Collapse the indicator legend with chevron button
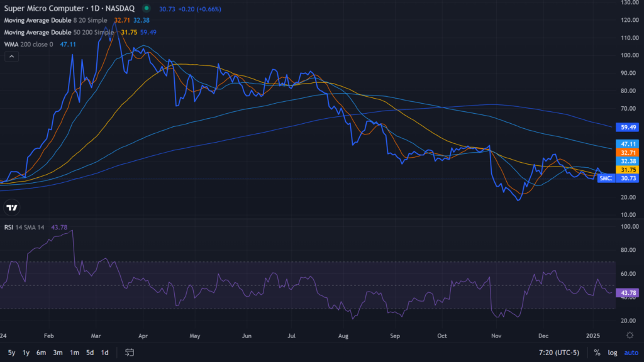Viewport: 644px width, 362px height. click(x=11, y=57)
